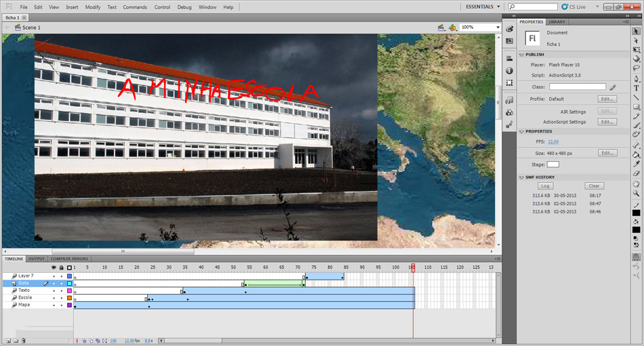Toggle lock dot for Escola layer
The height and width of the screenshot is (346, 644).
click(61, 298)
